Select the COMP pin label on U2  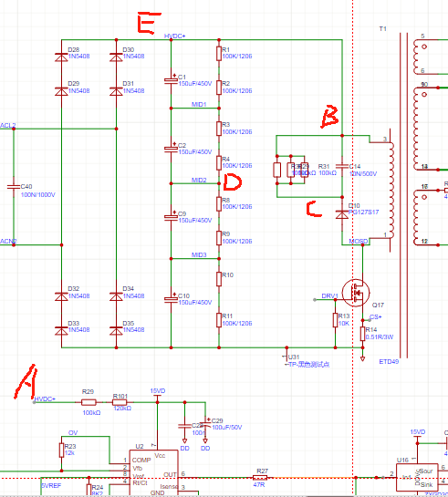click(x=141, y=460)
